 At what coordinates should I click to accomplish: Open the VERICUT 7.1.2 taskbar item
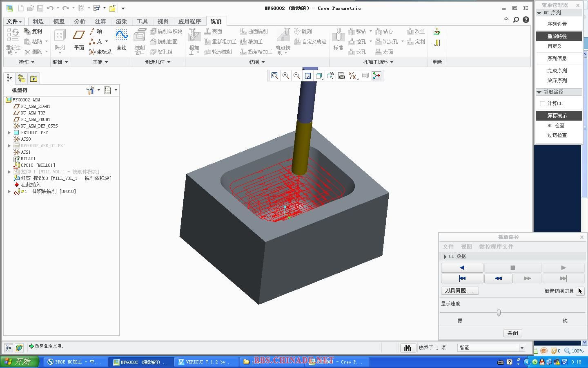click(x=207, y=362)
